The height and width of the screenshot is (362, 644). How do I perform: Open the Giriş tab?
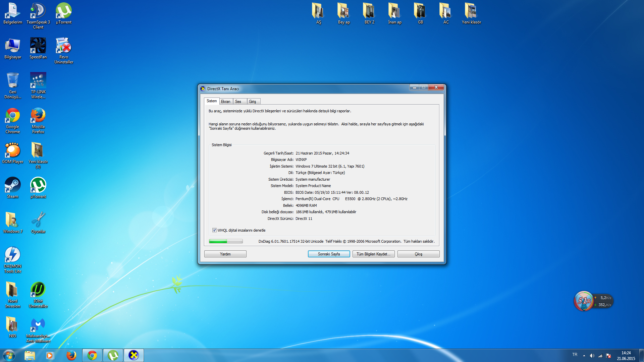[253, 102]
